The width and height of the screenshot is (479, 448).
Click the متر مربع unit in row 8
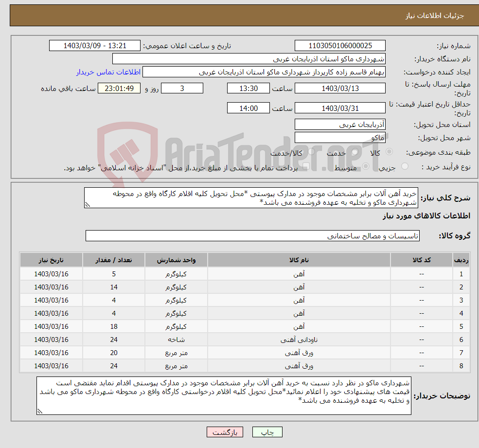(176, 366)
